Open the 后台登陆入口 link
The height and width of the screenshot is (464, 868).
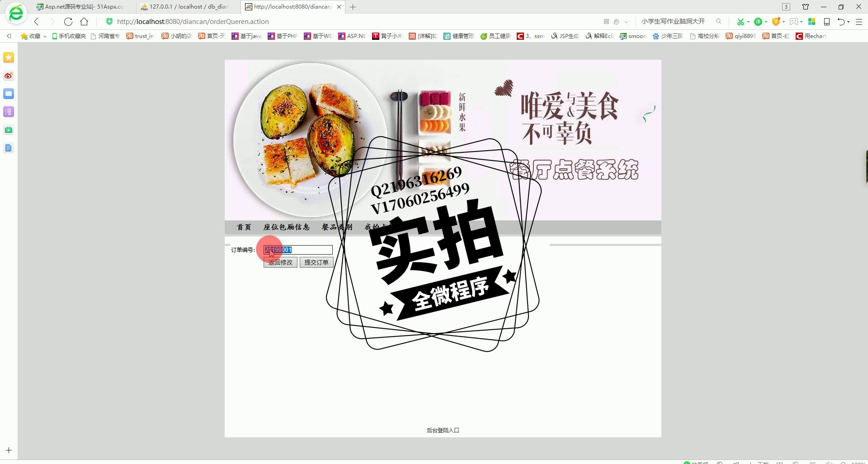443,431
